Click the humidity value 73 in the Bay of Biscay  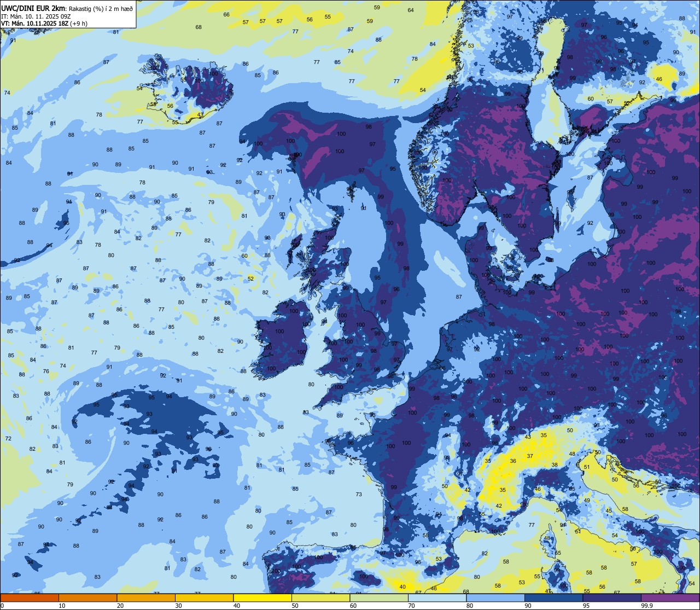point(359,495)
